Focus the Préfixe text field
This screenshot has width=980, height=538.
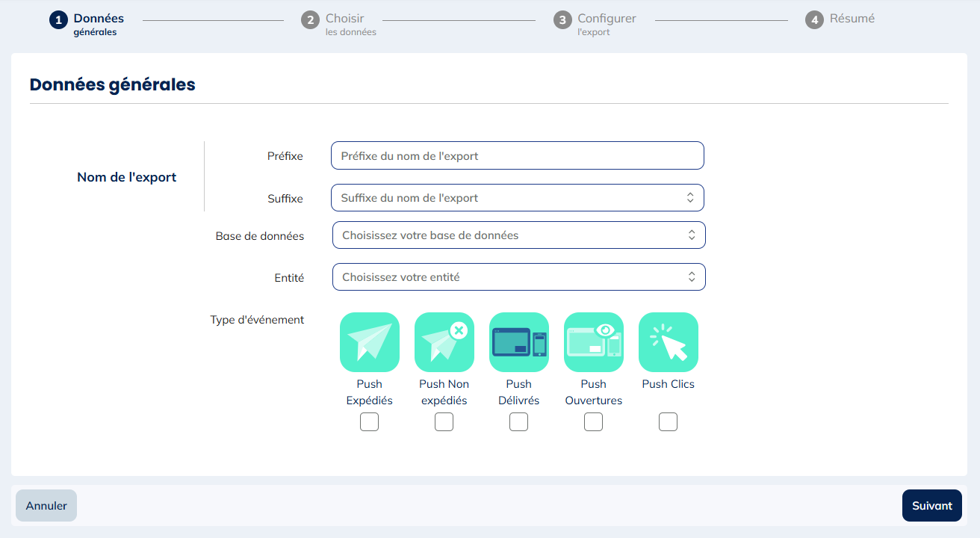click(517, 156)
